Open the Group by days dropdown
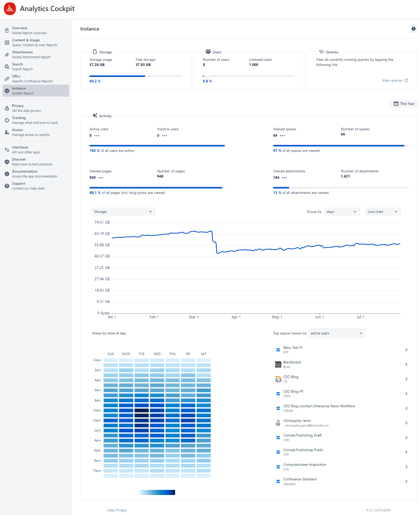Viewport: 420px width, 515px height. click(341, 212)
